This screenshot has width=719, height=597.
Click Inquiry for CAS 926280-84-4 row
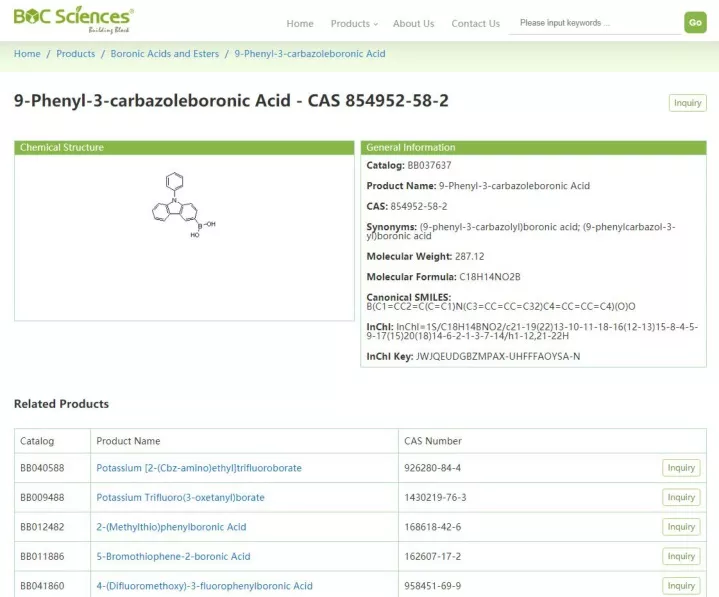pos(681,468)
